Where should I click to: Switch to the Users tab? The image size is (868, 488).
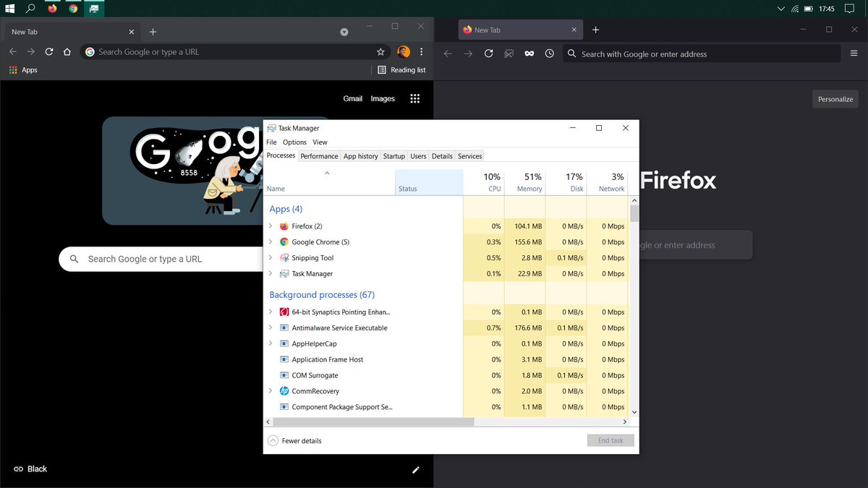(418, 156)
